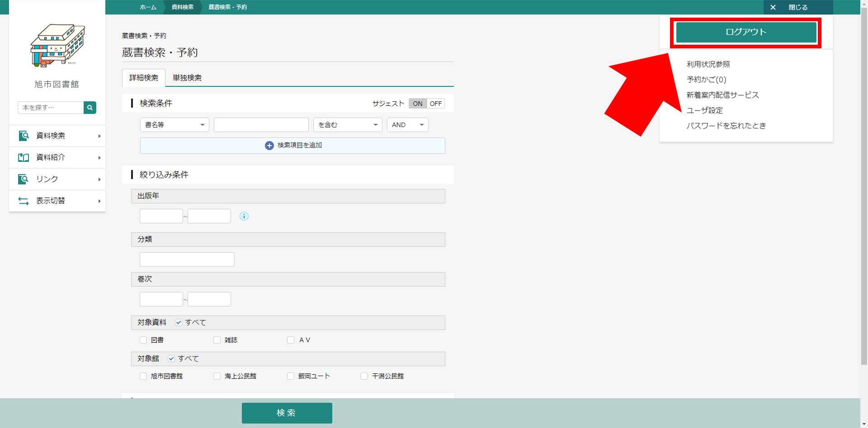Open the 書名等 field dropdown
868x428 pixels.
(175, 125)
